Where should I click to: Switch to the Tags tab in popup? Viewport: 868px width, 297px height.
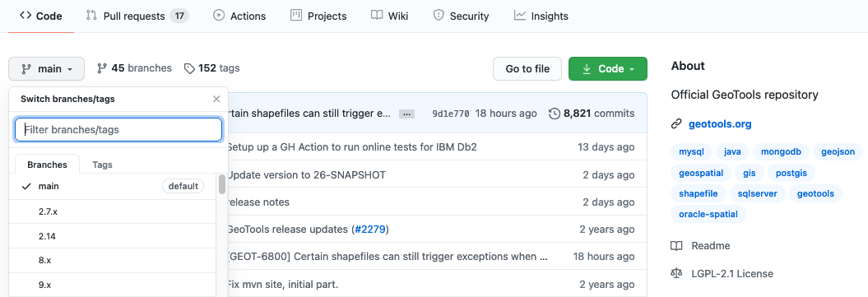102,165
